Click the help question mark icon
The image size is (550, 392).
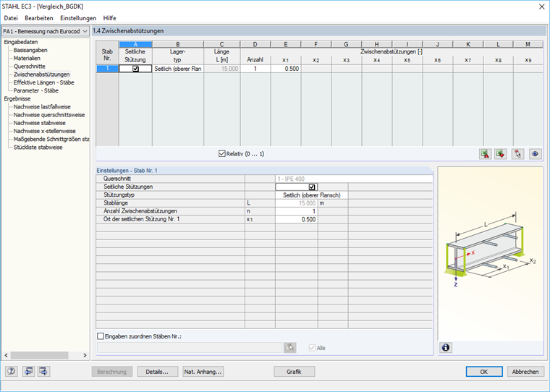click(12, 371)
